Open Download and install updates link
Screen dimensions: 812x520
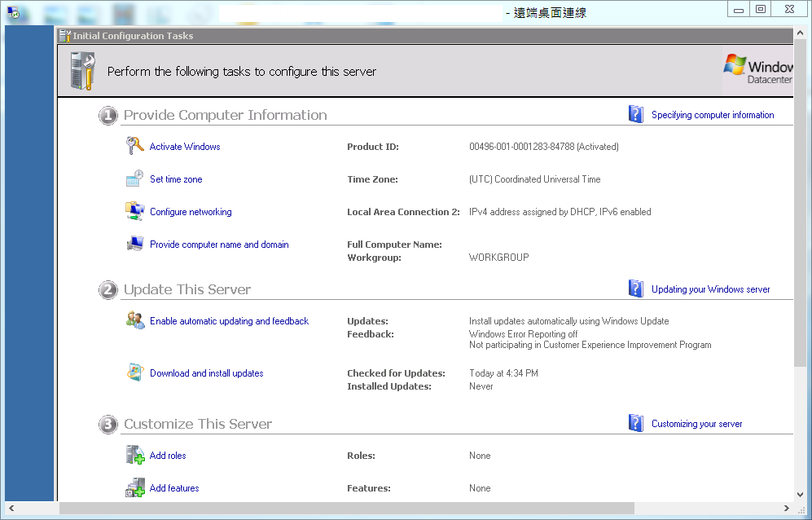(206, 373)
